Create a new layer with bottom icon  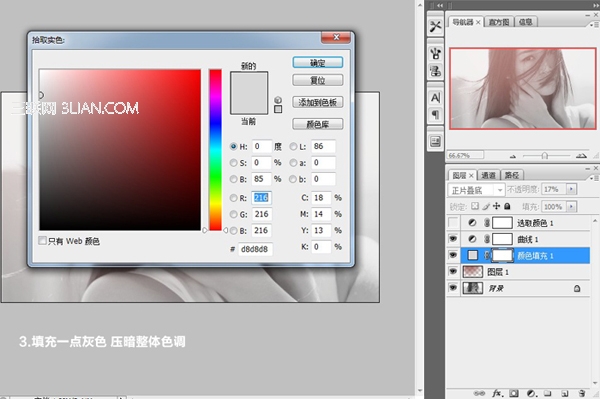565,393
